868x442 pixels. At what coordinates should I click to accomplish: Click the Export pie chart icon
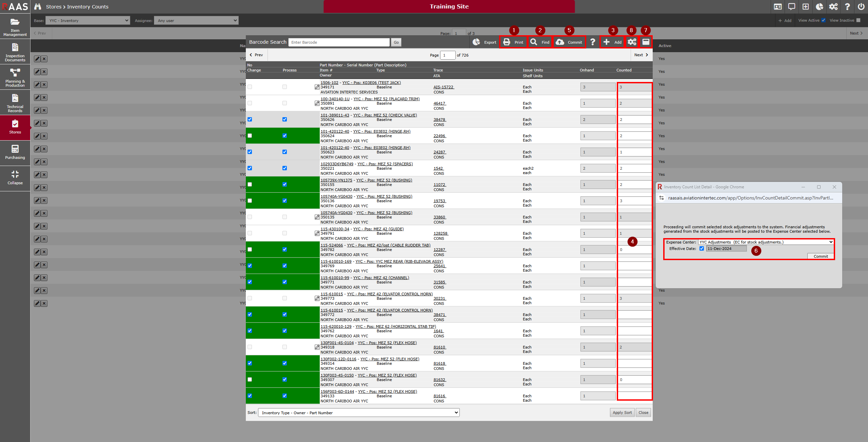(476, 42)
